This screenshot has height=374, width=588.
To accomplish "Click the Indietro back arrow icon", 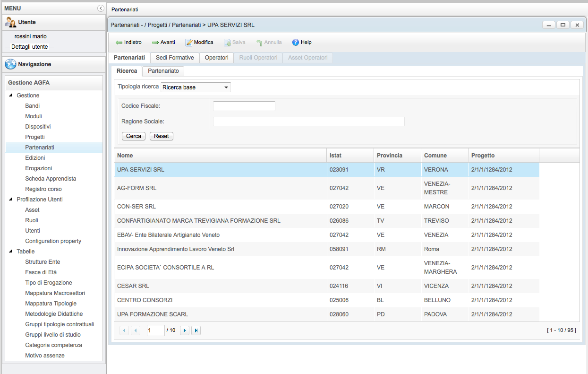I will point(119,43).
